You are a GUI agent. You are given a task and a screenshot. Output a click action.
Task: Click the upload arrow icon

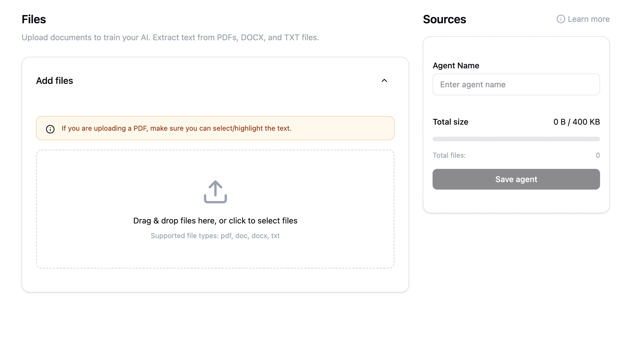(x=215, y=192)
